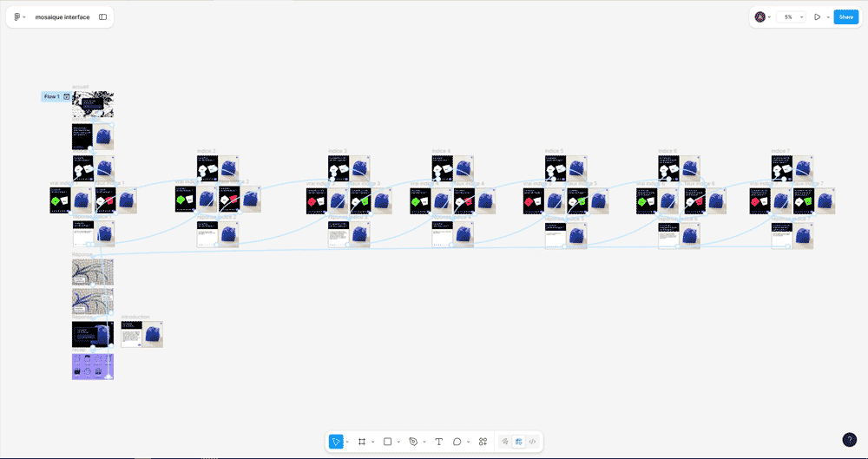Image resolution: width=868 pixels, height=459 pixels.
Task: Open the Figma main menu
Action: (19, 17)
